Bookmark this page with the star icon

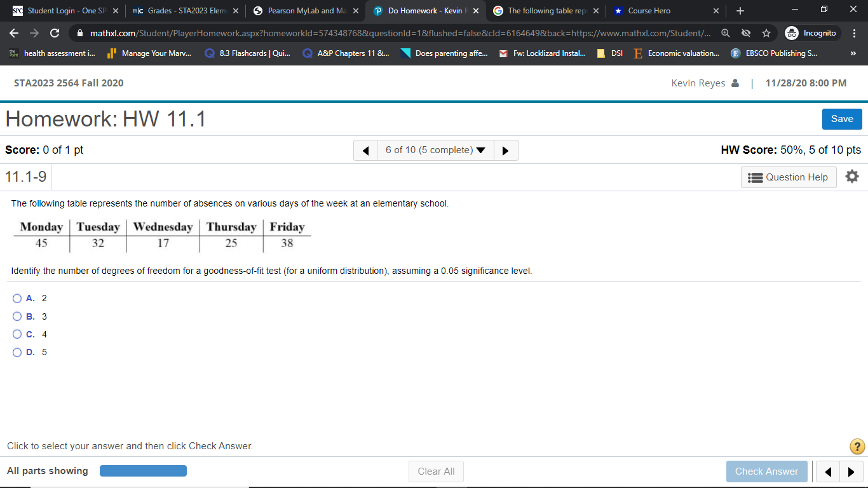click(767, 33)
